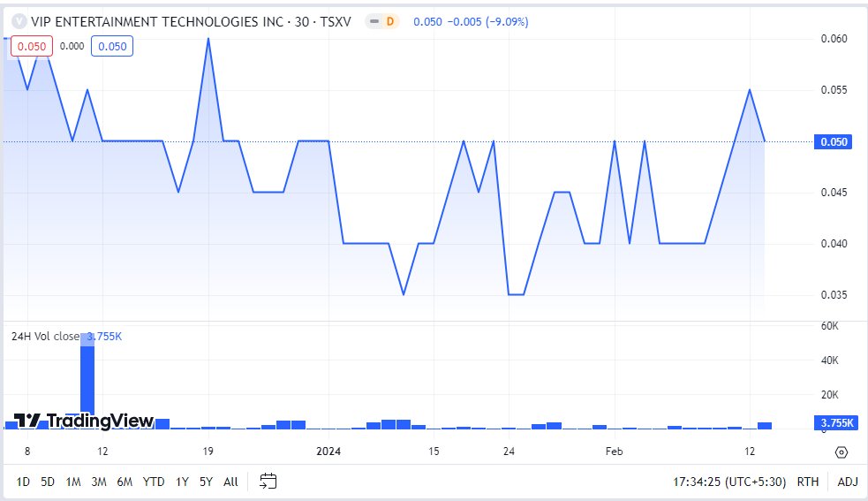Image resolution: width=868 pixels, height=501 pixels.
Task: Click the VIP Entertainment symbol logo icon
Action: (x=19, y=21)
